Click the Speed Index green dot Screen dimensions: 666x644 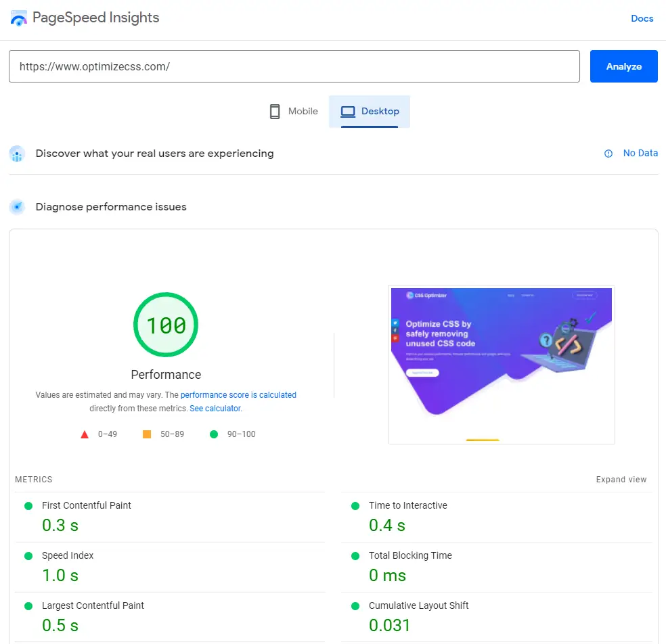28,556
